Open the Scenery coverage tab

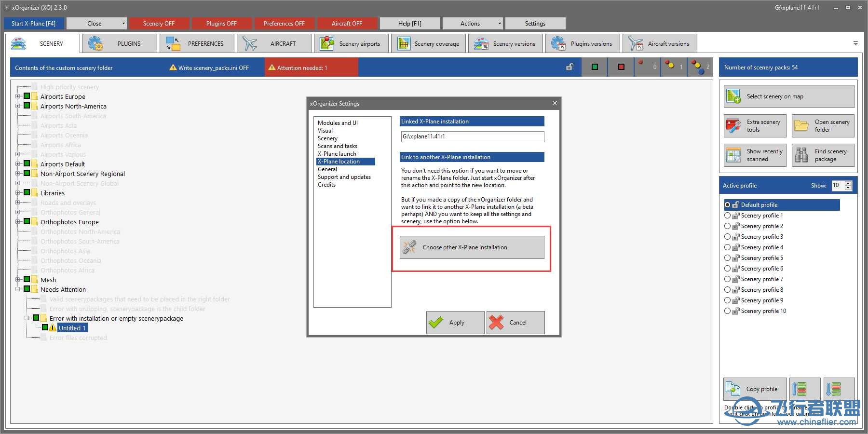pyautogui.click(x=428, y=44)
